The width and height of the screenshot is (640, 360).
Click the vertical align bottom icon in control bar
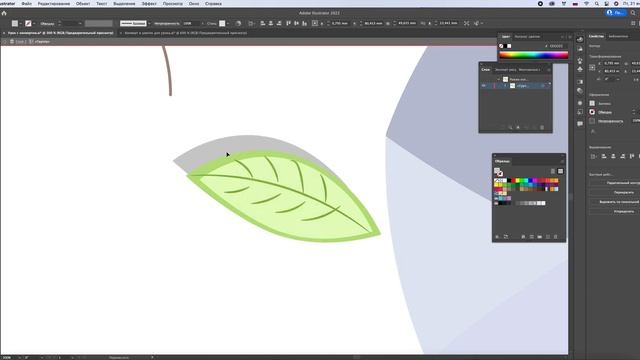tap(304, 23)
